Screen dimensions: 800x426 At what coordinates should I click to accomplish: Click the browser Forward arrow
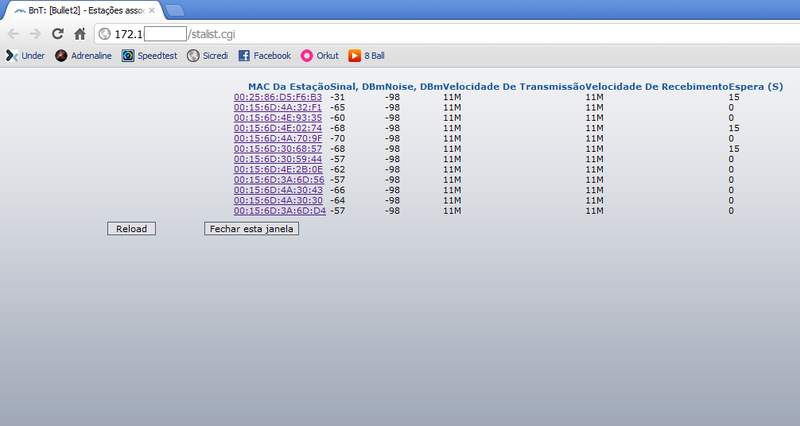(x=35, y=34)
